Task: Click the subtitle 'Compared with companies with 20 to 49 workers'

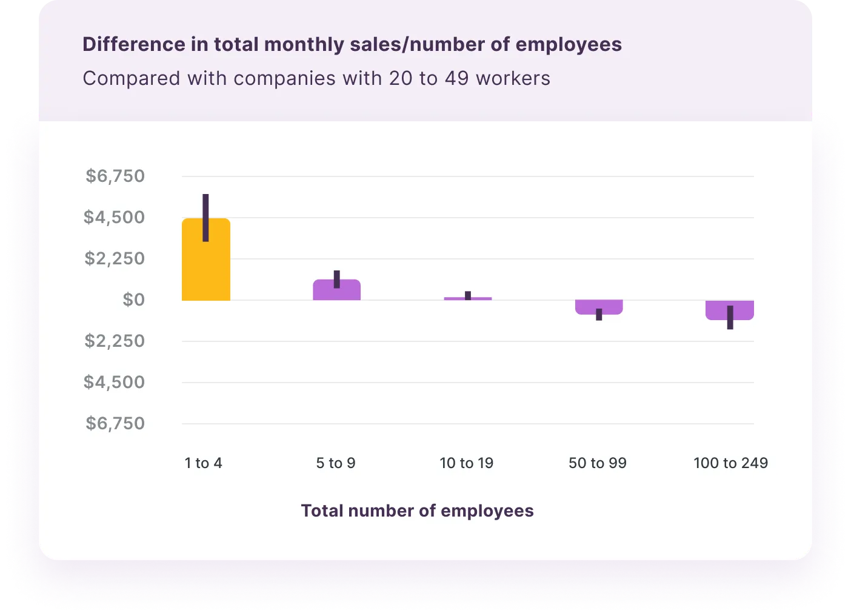Action: (316, 78)
